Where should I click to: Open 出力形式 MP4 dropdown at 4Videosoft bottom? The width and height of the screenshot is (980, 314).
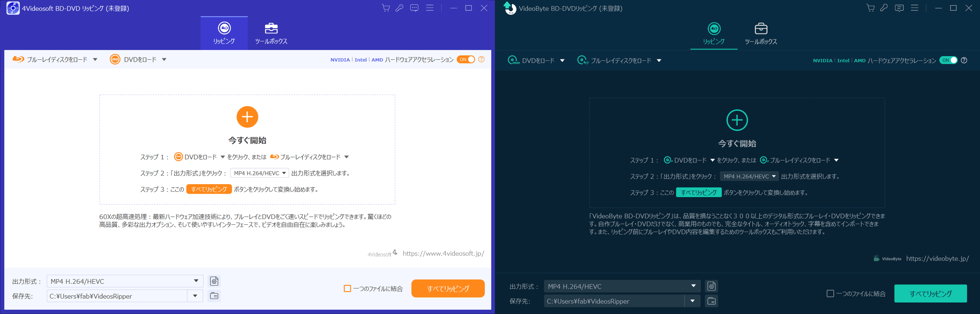(x=125, y=281)
